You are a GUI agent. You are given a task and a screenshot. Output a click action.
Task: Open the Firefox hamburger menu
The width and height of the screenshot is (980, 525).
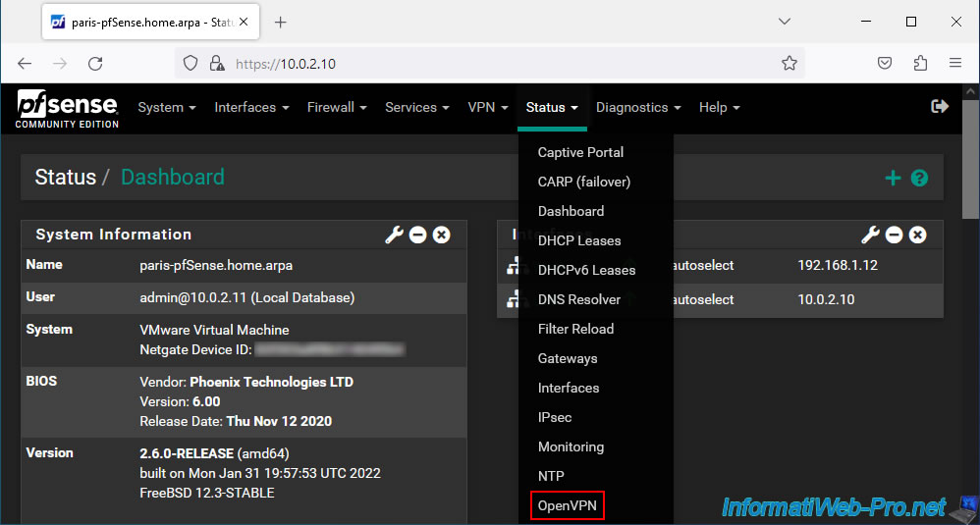pyautogui.click(x=955, y=63)
